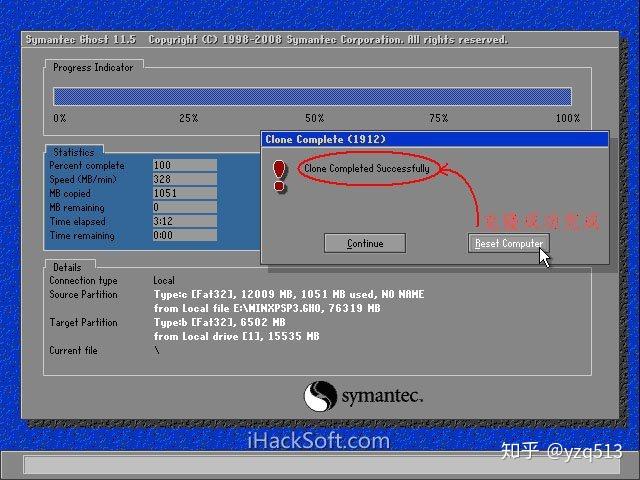Click the Symantec Ghost 11.5 title text
Viewport: 640px width, 480px height.
pyautogui.click(x=81, y=40)
